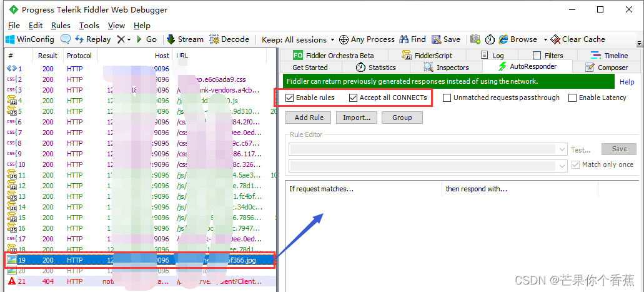Image resolution: width=644 pixels, height=292 pixels.
Task: Select session 1 in the list
Action: (140, 69)
